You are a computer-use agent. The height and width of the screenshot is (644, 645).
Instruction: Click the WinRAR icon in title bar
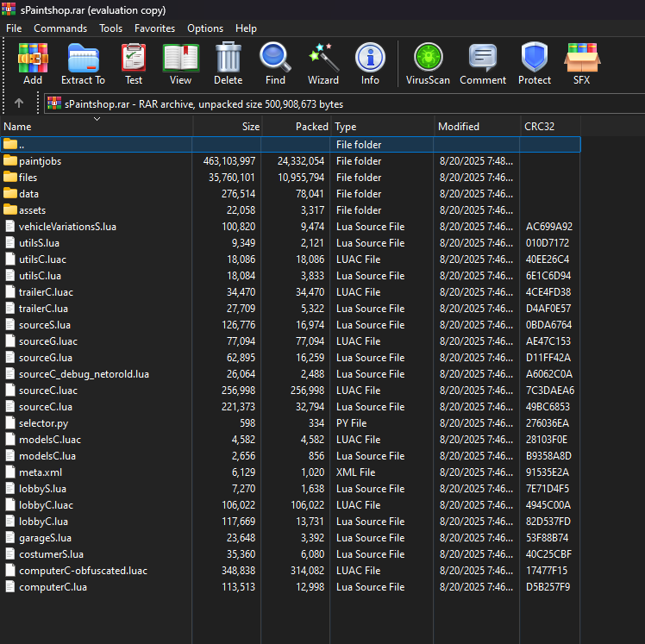[x=9, y=9]
